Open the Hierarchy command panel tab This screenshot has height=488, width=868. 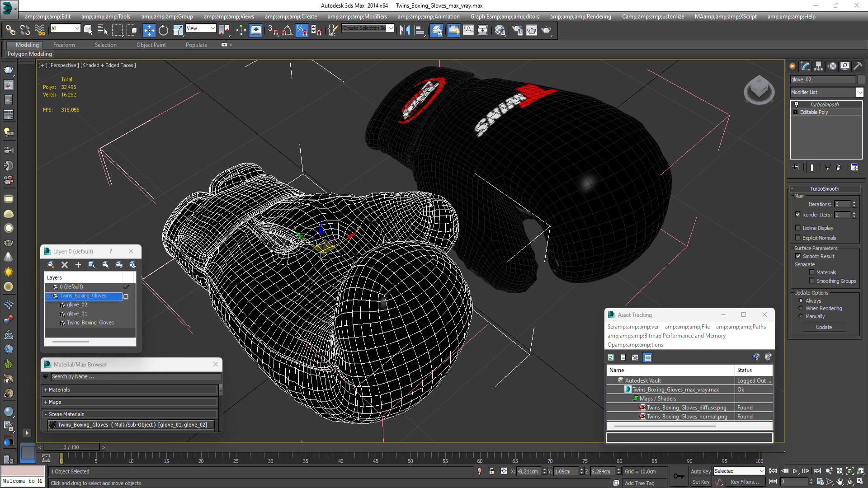point(818,66)
